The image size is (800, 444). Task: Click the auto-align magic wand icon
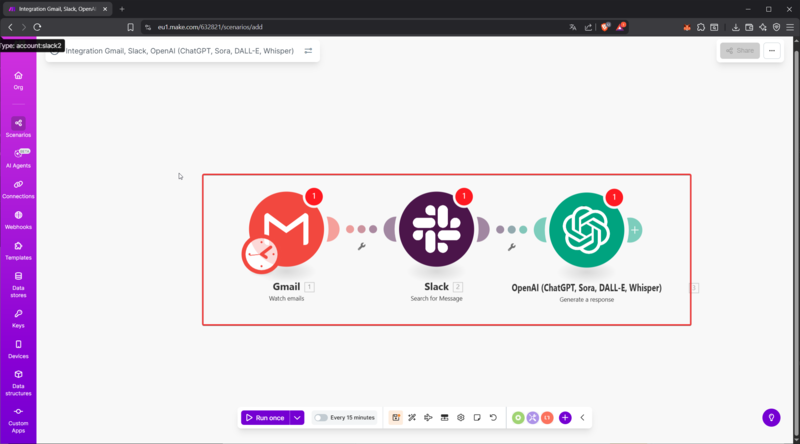[x=412, y=417]
